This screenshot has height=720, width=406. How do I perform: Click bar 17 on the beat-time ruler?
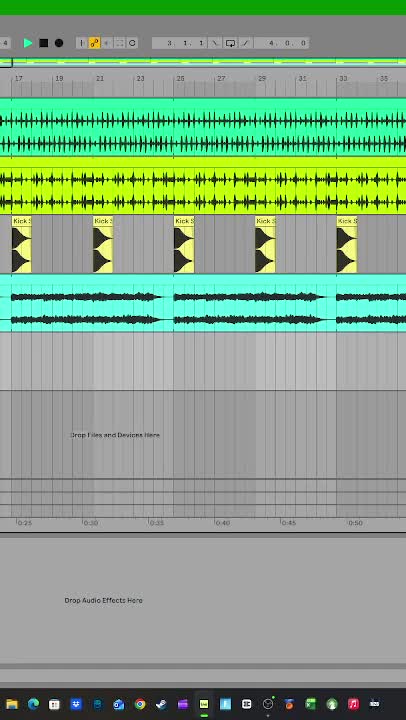pyautogui.click(x=18, y=79)
